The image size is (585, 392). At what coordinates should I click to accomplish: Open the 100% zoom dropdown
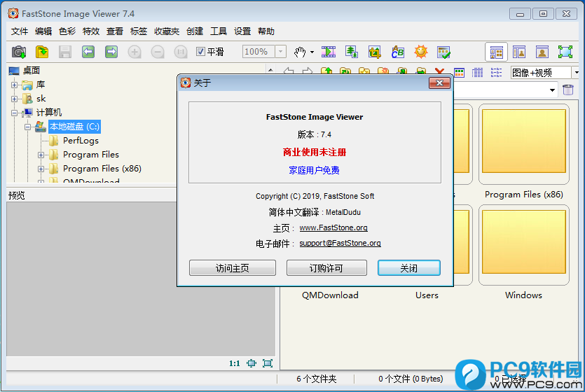[280, 51]
